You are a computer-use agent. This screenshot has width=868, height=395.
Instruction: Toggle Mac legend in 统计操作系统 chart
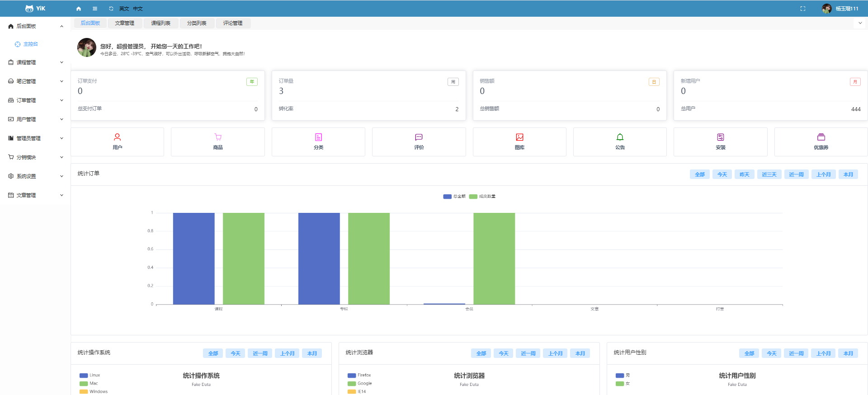pos(89,383)
